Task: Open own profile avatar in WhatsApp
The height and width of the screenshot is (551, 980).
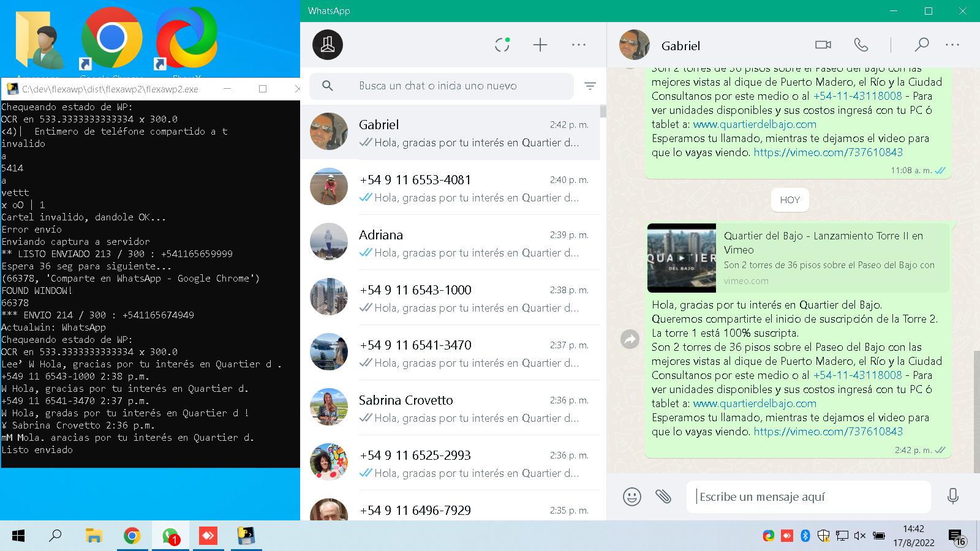Action: pyautogui.click(x=328, y=45)
